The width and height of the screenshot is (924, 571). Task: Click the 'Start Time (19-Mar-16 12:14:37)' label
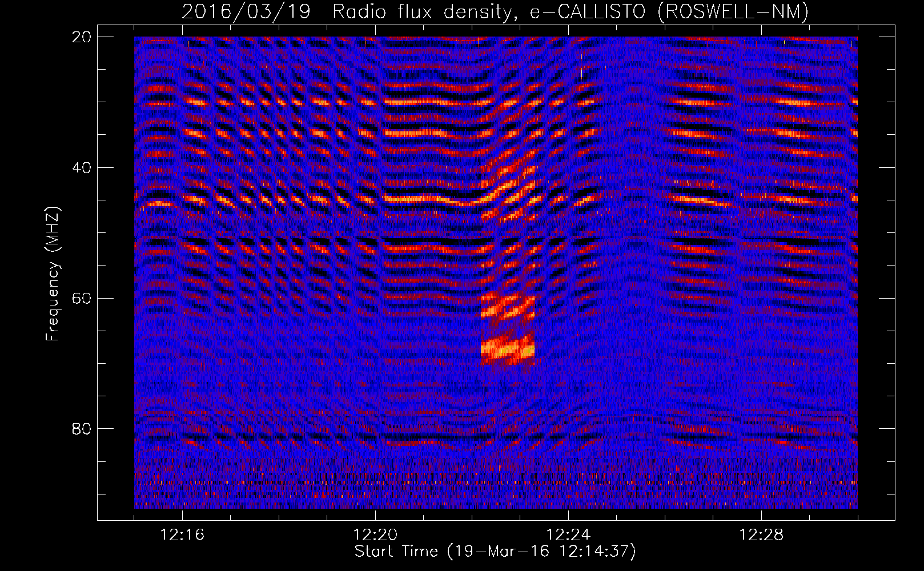pos(495,552)
